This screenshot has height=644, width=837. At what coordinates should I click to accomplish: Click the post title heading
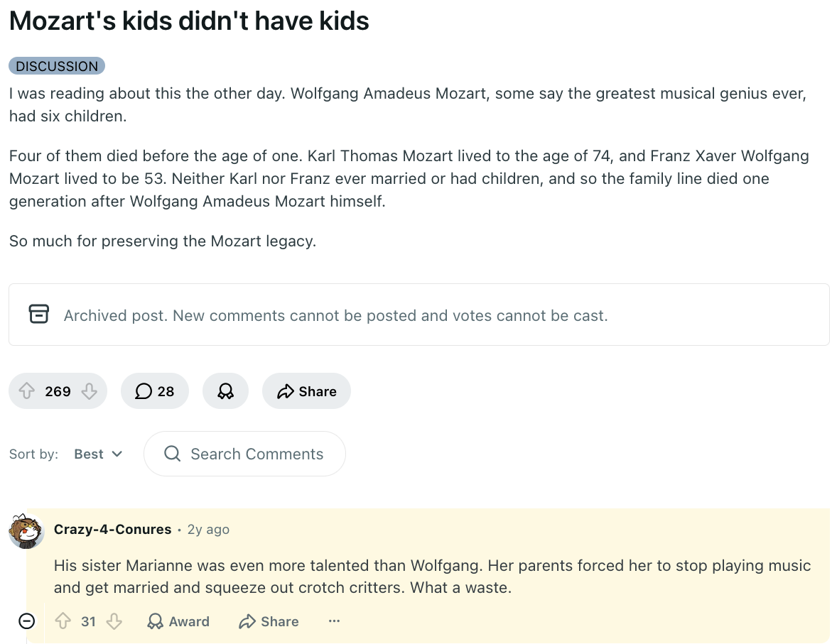pos(189,21)
